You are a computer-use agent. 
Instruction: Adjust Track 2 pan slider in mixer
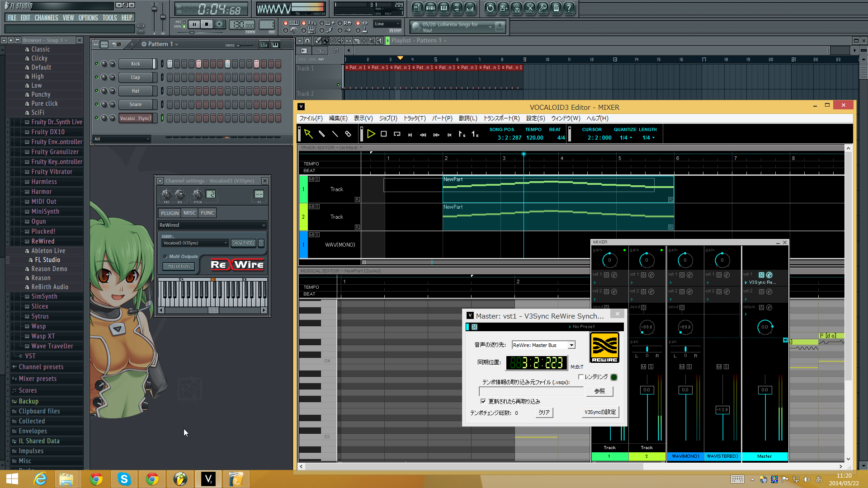647,349
